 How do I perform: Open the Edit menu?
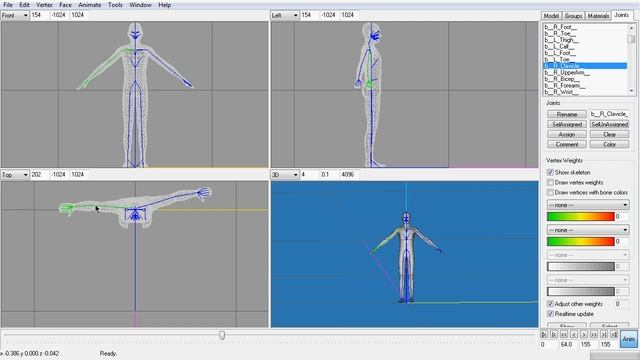[24, 5]
